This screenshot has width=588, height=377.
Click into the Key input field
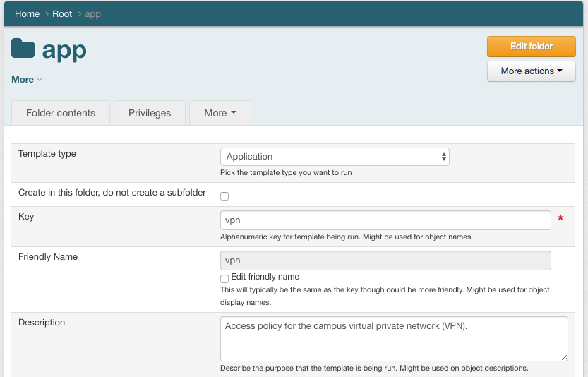click(385, 220)
